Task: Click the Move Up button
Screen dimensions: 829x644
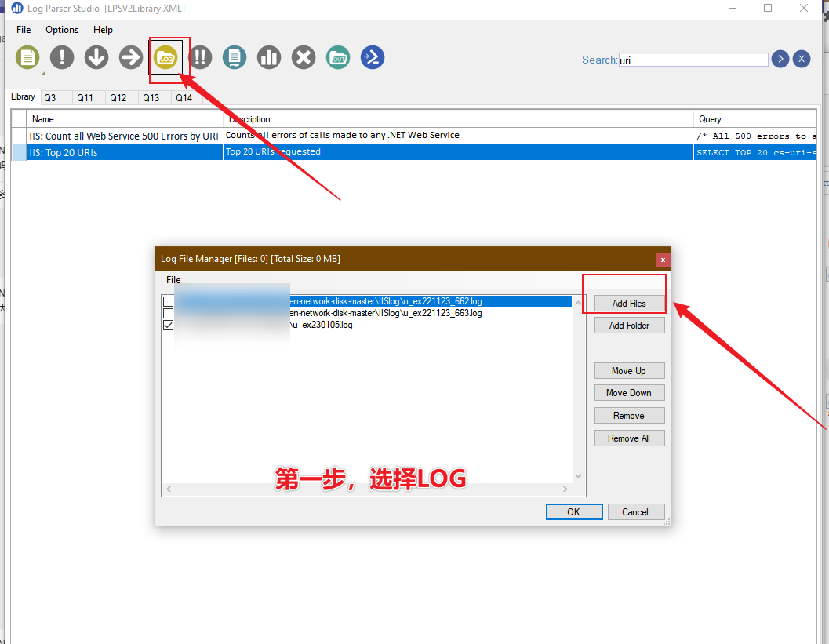Action: pos(629,371)
